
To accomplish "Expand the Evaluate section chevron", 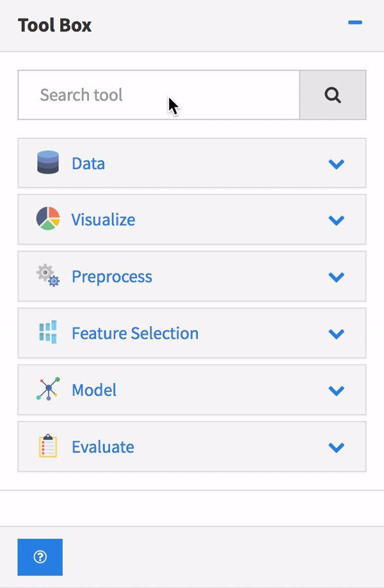I will [336, 447].
